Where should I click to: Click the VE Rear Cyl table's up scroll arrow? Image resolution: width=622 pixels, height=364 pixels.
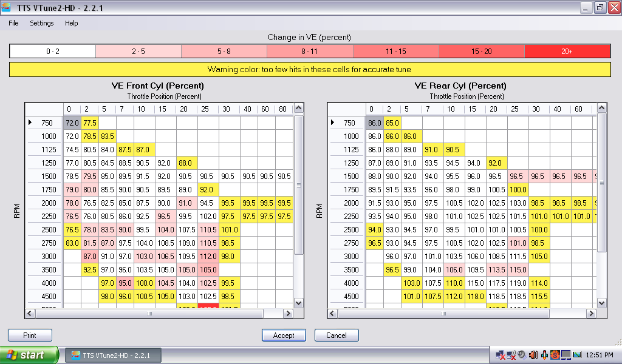pyautogui.click(x=602, y=108)
